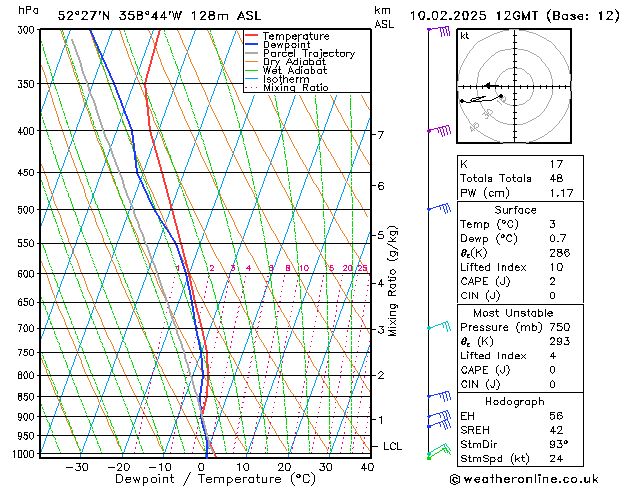Click the purple wind barb at 400 hPa

(x=439, y=130)
